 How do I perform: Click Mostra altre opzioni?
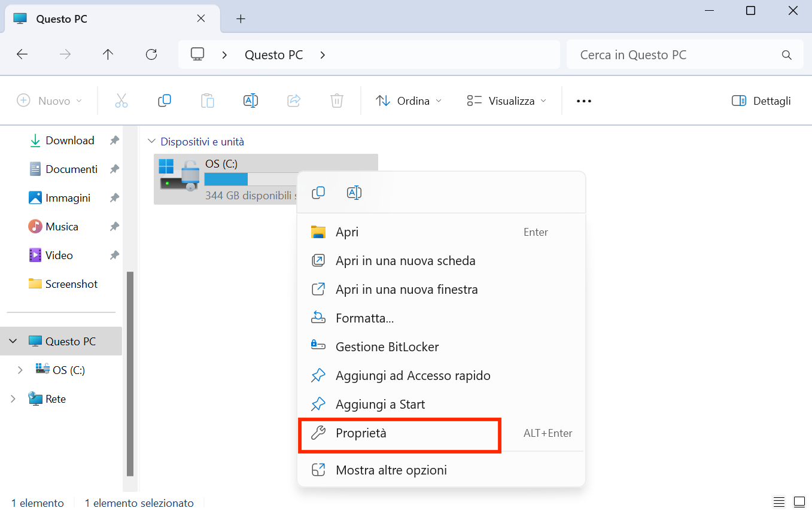point(441,470)
